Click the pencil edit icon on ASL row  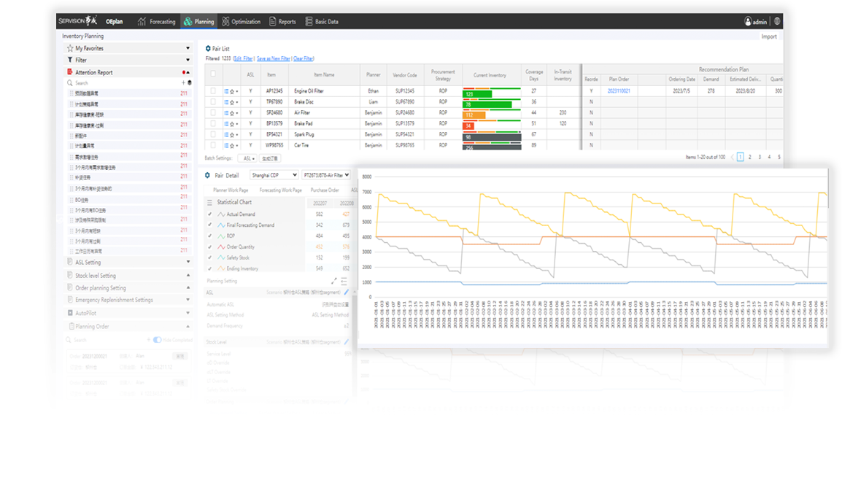(346, 292)
